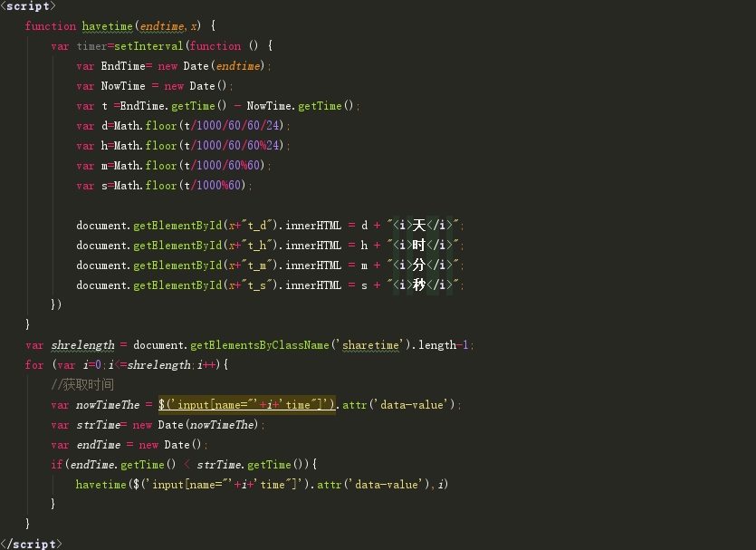Click the 秒 character in the t_s line
This screenshot has width=756, height=550.
[419, 285]
